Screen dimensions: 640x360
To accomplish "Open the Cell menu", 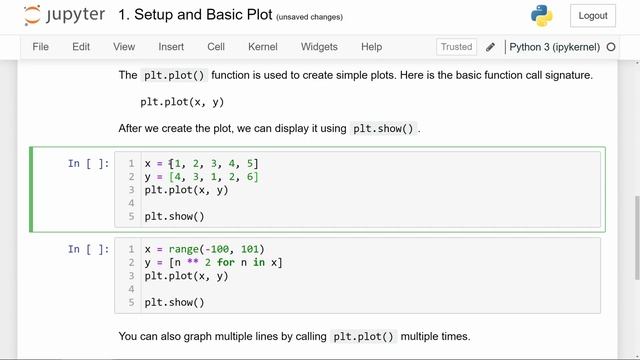I will pos(216,47).
